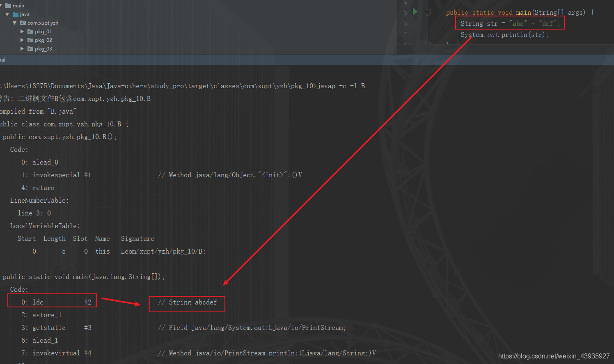Expand the pkg_02 tree node arrow

coord(22,40)
